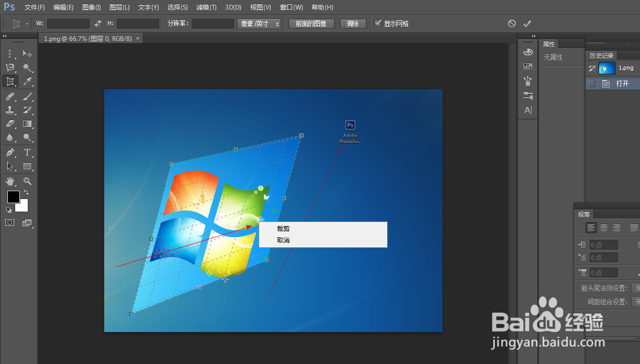640x364 pixels.
Task: Open the 滤镜(T) menu
Action: coord(206,7)
